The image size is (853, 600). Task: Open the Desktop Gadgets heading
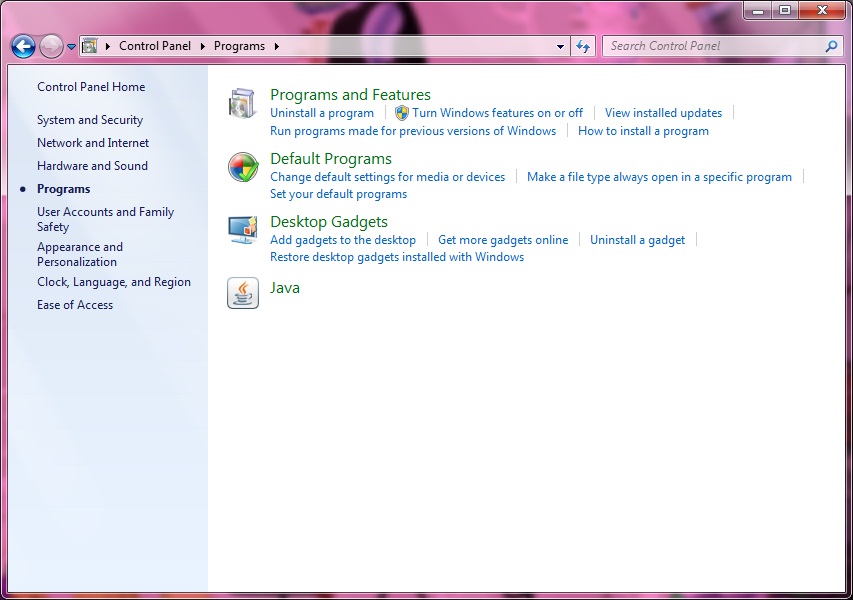coord(329,222)
